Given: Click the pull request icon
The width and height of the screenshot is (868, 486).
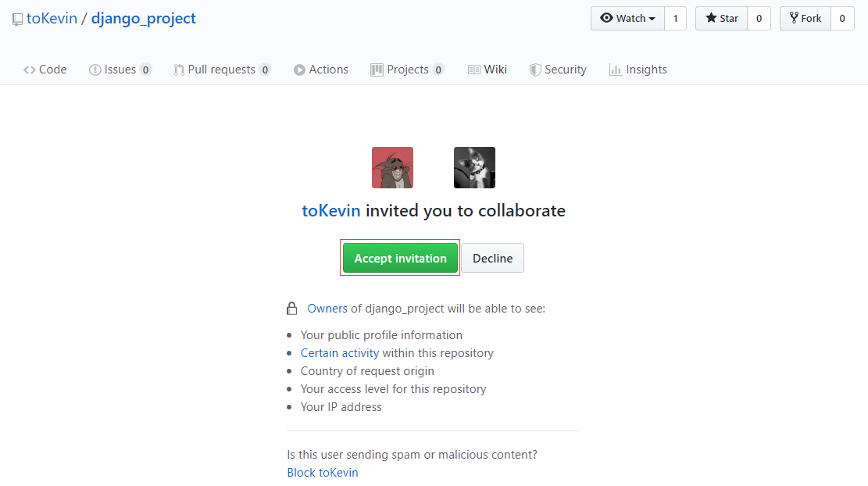Looking at the screenshot, I should point(178,70).
